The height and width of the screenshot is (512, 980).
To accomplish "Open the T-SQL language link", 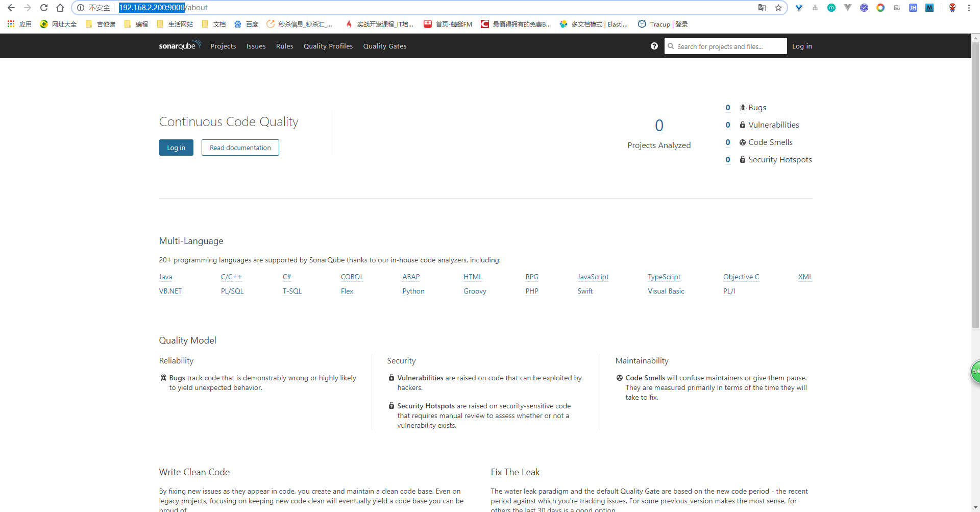I will (292, 291).
